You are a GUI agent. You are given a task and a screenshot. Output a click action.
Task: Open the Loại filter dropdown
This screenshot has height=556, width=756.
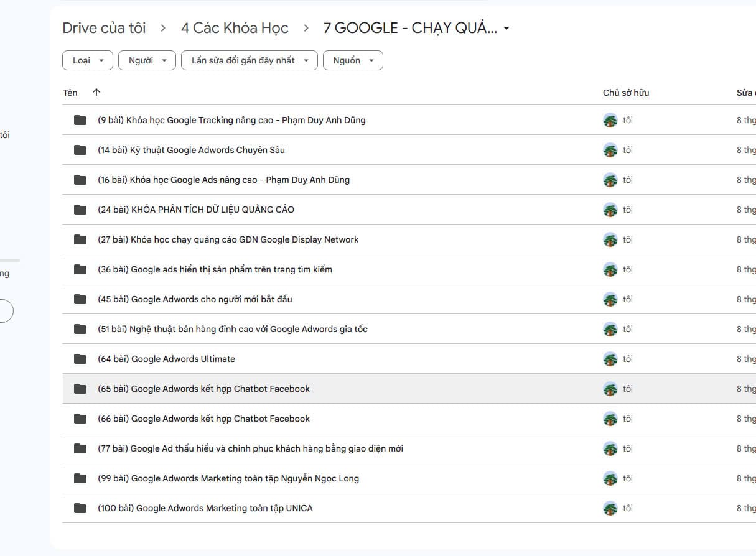88,60
